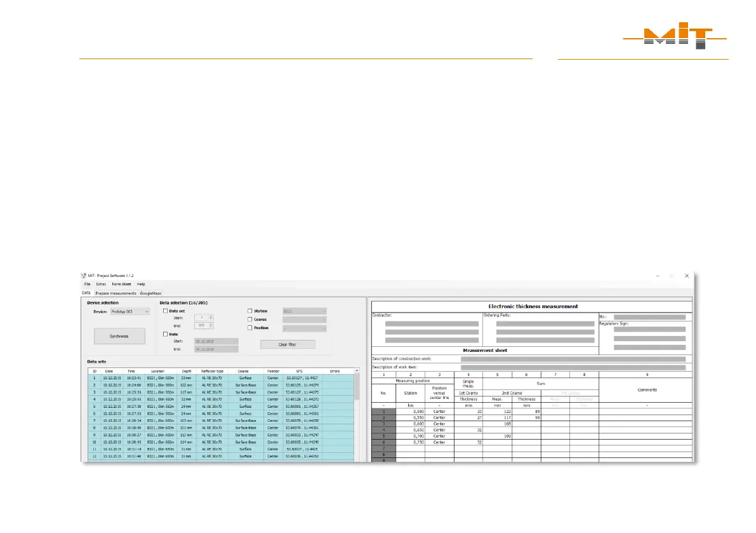Image resolution: width=756 pixels, height=533 pixels.
Task: Click the Depth column header in Data sets
Action: pos(187,371)
